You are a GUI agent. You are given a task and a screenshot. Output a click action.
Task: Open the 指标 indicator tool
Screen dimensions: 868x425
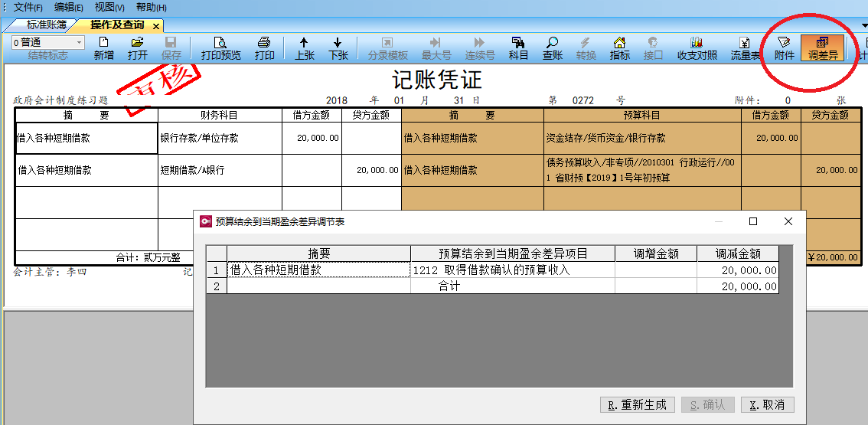click(619, 48)
